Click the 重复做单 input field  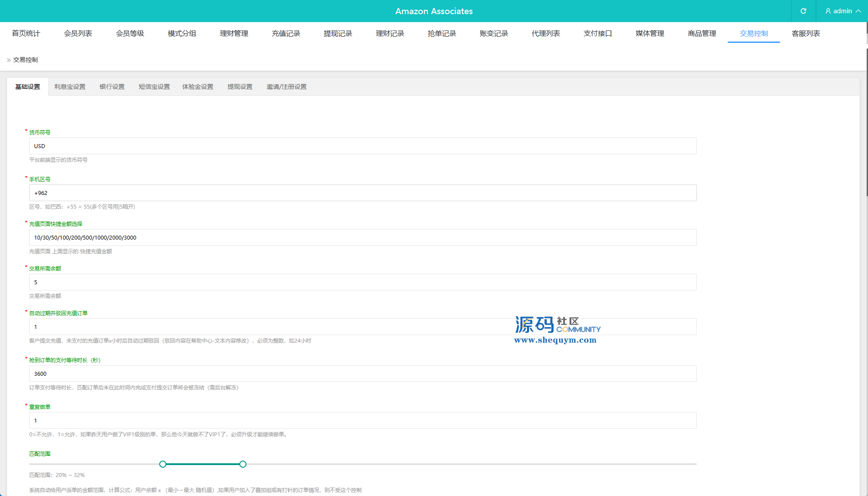pos(363,420)
